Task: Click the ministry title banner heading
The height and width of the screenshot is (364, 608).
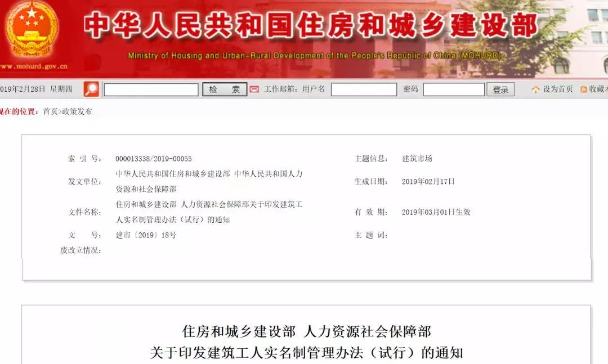Action: 311,25
